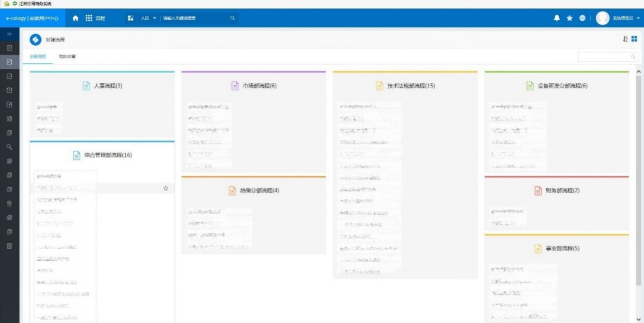
Task: Switch to the 我的收藏 tab
Action: coord(67,57)
